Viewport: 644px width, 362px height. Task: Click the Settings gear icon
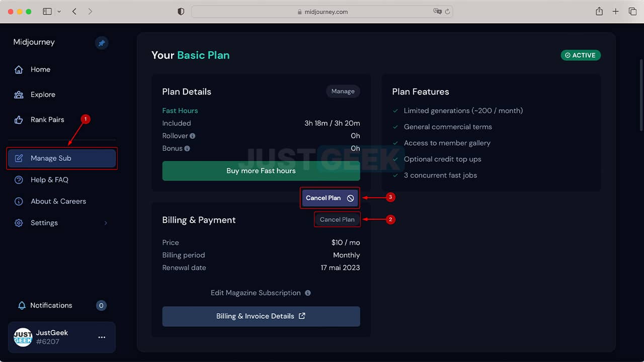(x=19, y=223)
